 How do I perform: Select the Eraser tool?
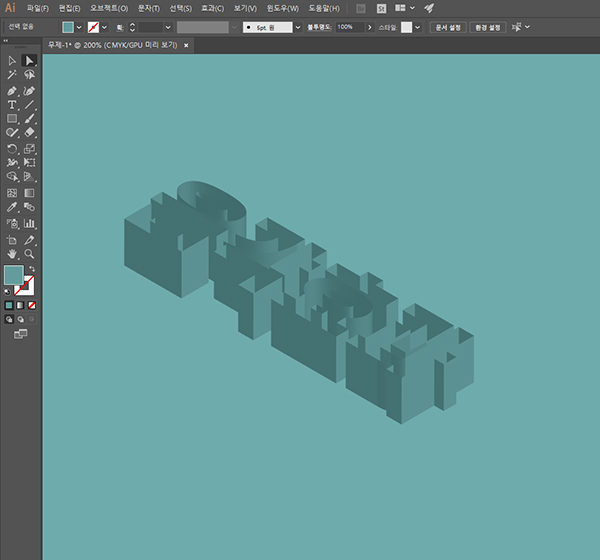click(x=29, y=132)
